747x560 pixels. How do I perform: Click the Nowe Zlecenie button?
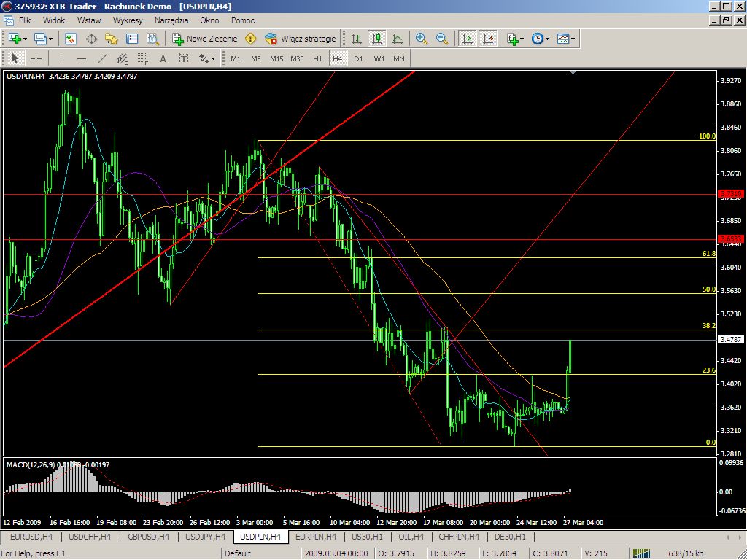205,39
